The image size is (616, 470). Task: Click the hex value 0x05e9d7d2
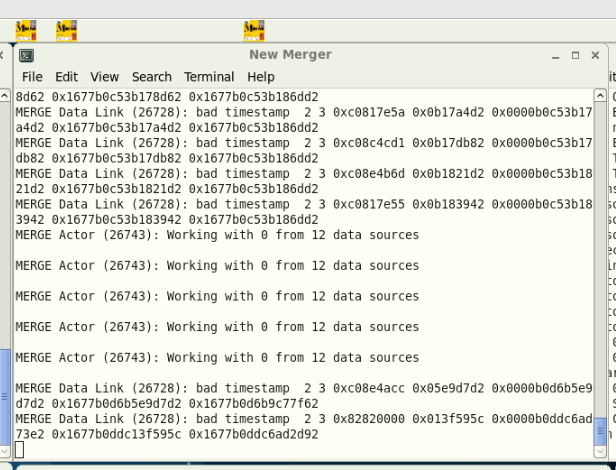coord(448,388)
